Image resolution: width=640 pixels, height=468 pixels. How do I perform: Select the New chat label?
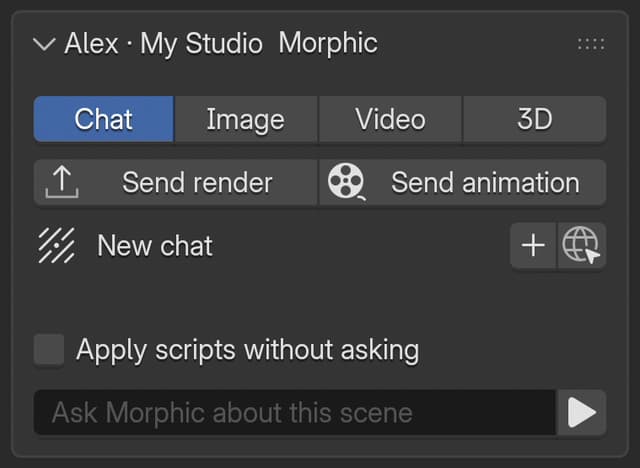(x=155, y=246)
